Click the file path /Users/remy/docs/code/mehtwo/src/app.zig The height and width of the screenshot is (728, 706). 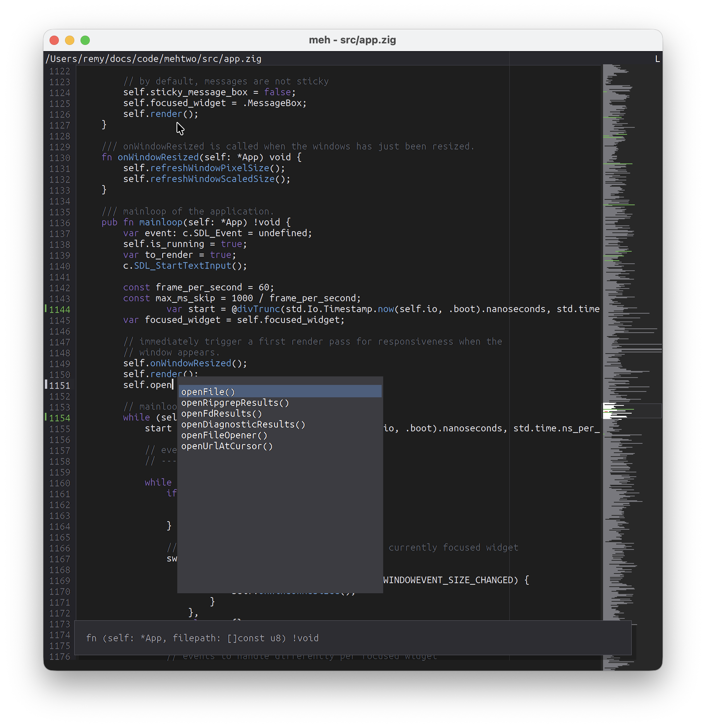(154, 58)
